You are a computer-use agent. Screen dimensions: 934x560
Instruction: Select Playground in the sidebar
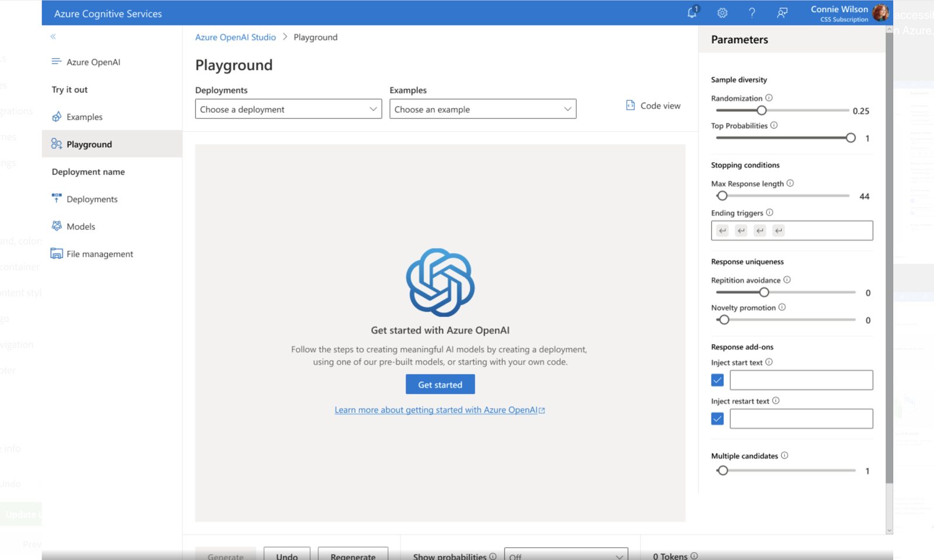coord(112,144)
